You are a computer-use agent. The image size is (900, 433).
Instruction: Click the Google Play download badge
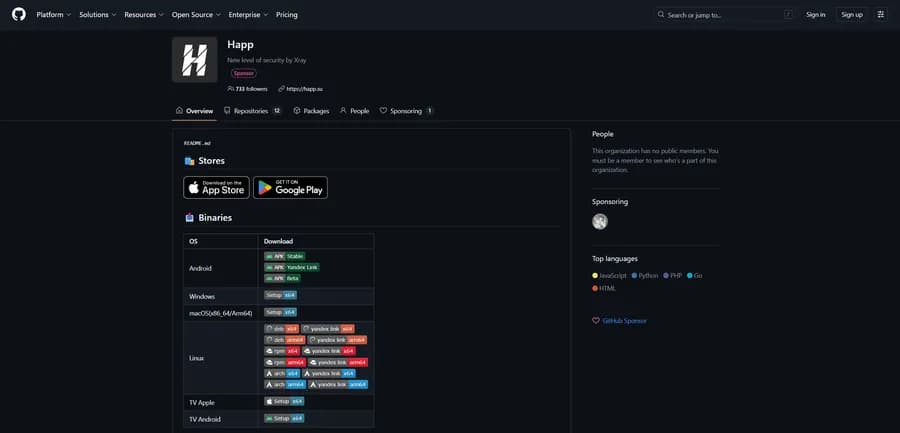[x=290, y=187]
